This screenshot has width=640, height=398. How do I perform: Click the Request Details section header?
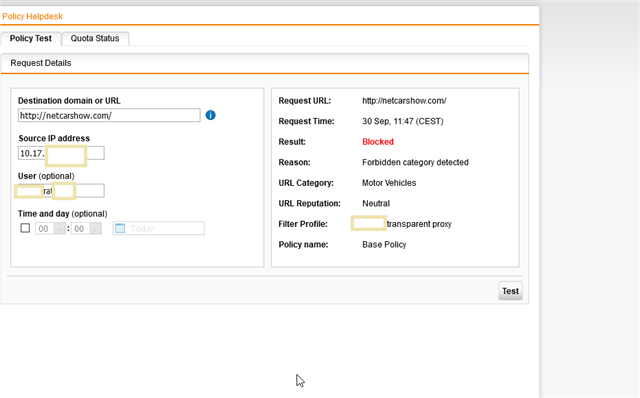pos(41,63)
